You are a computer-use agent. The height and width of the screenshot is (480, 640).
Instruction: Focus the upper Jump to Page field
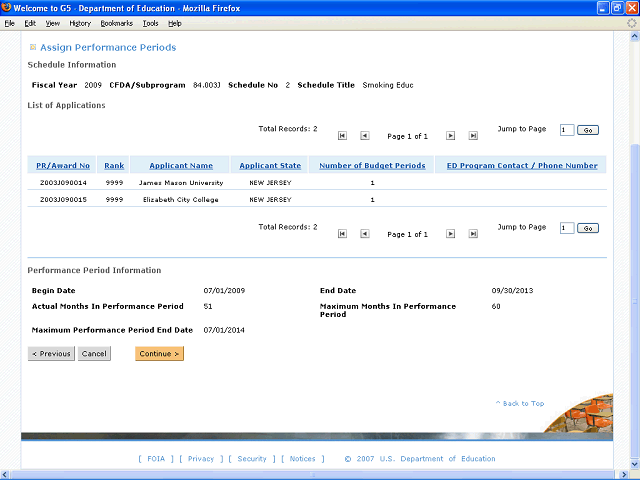coord(567,130)
